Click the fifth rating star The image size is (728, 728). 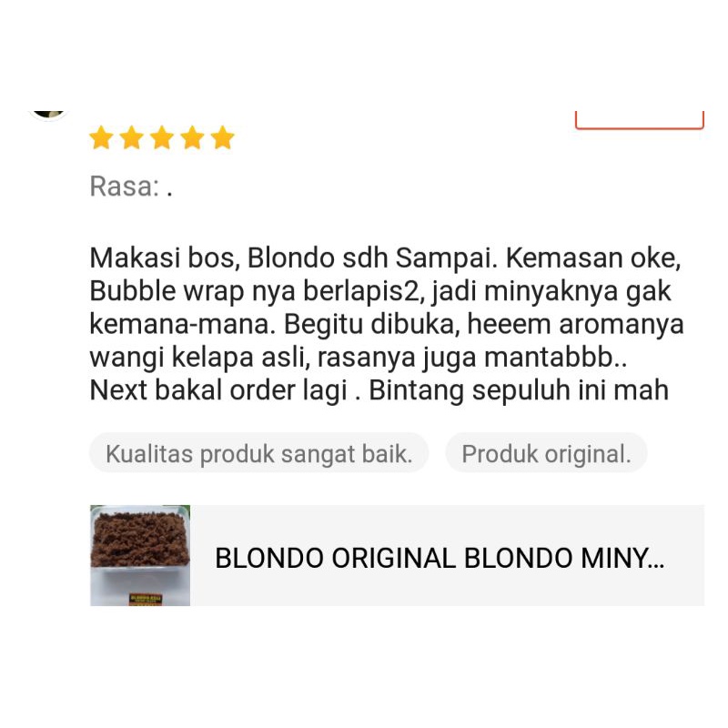click(223, 138)
